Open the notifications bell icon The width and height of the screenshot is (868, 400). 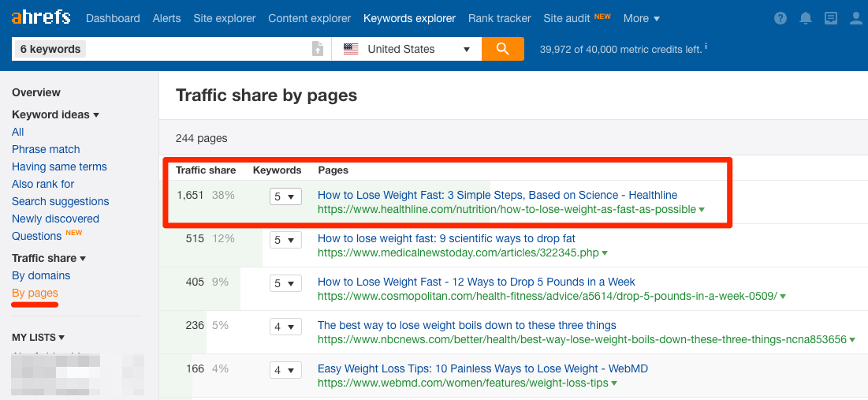[x=805, y=18]
